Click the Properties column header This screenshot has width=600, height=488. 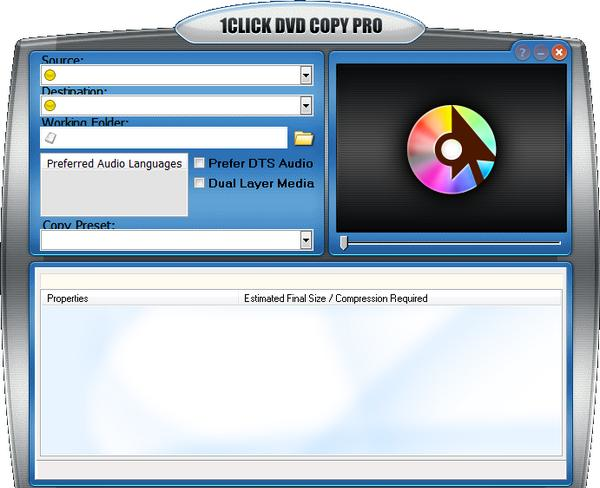[139, 298]
